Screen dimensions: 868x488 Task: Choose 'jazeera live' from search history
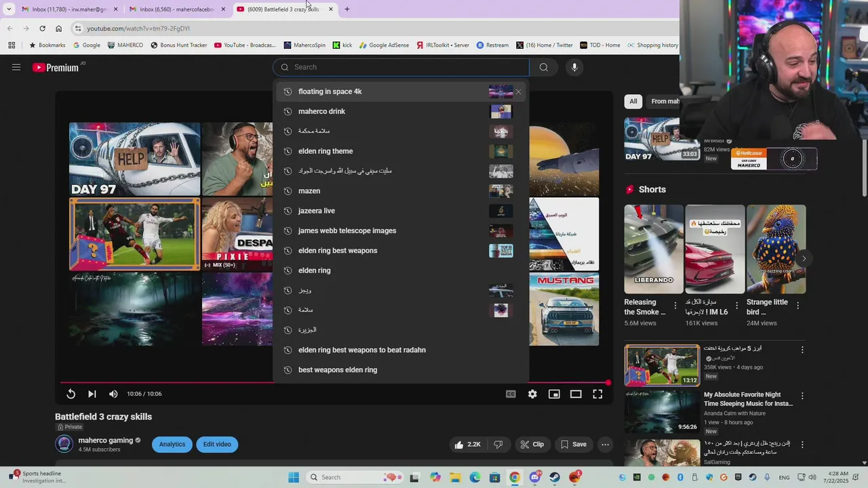pos(401,211)
